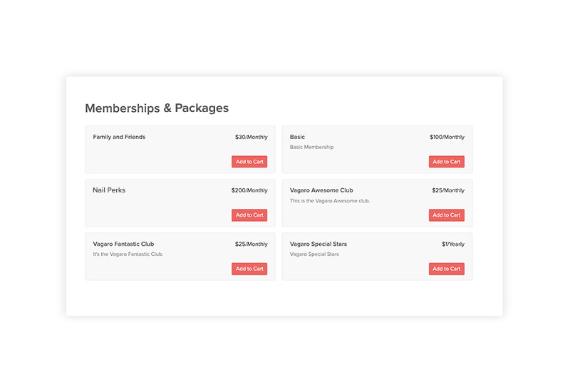Click the Family and Friends title

coord(119,137)
